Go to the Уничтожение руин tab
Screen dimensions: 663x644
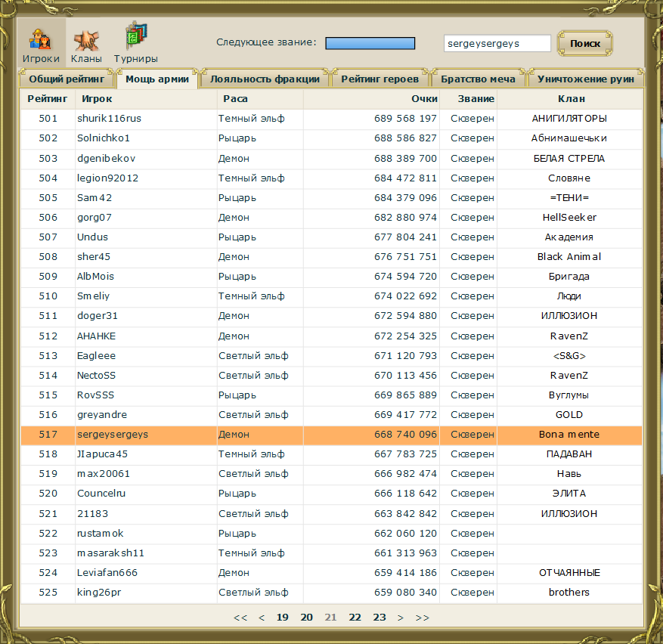click(x=586, y=79)
